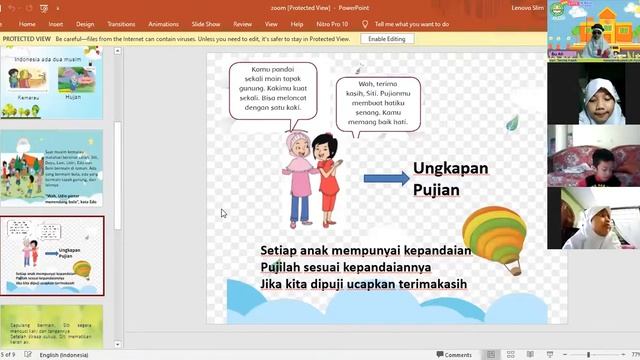Click the Redo icon in Quick Access Toolbar
Image resolution: width=640 pixels, height=360 pixels.
(x=29, y=8)
